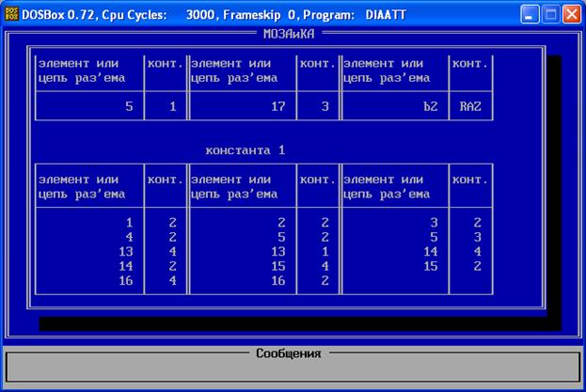586x392 pixels.
Task: Select element 2 in lower table's middle column
Action: tap(281, 223)
